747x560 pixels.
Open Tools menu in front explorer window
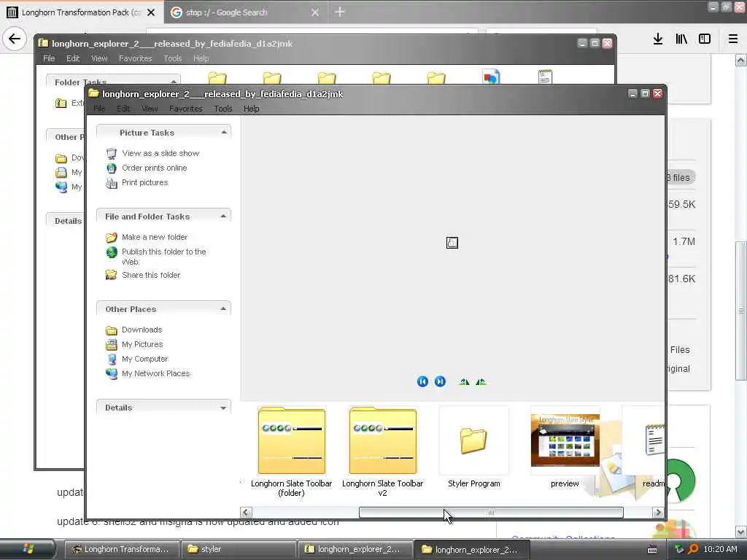(x=223, y=109)
